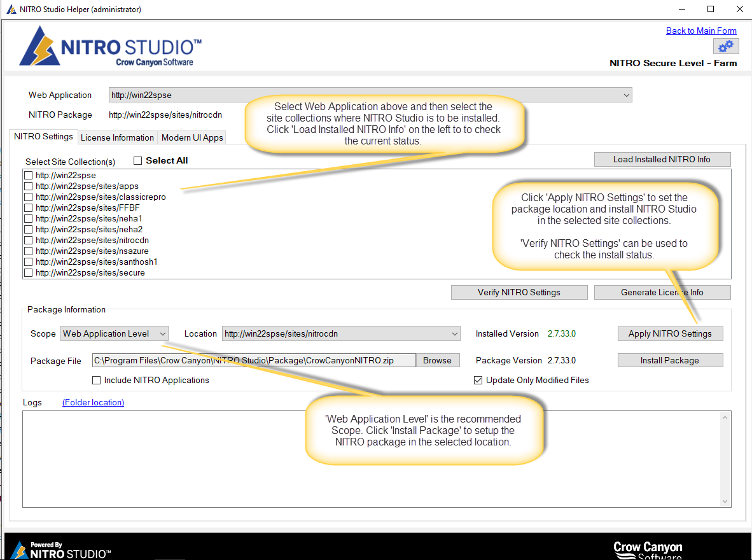Check the sites/secure site collection

[x=28, y=272]
